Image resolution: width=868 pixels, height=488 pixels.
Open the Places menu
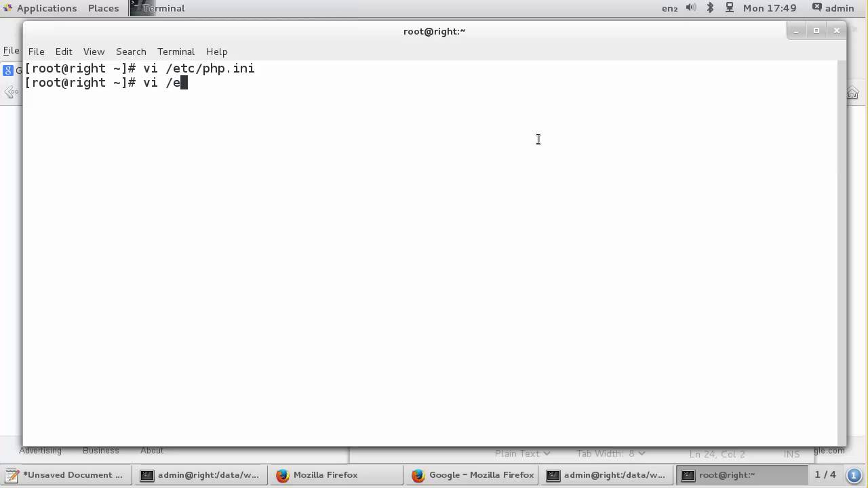coord(103,8)
